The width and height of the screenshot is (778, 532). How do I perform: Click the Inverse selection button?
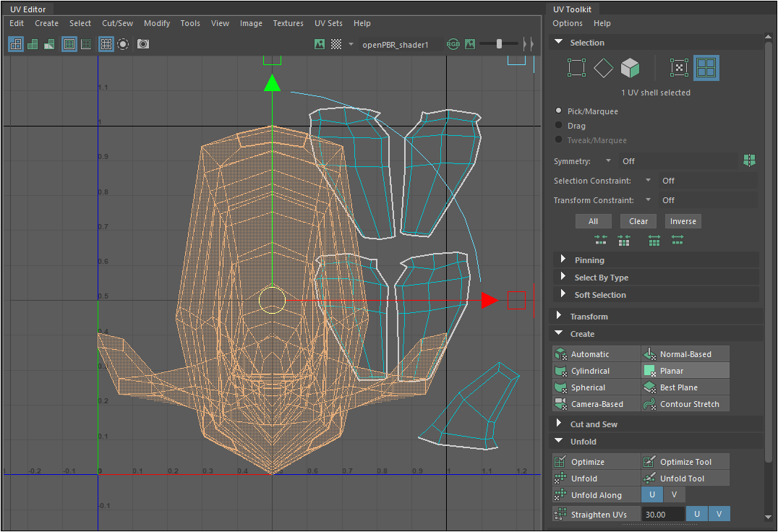683,221
